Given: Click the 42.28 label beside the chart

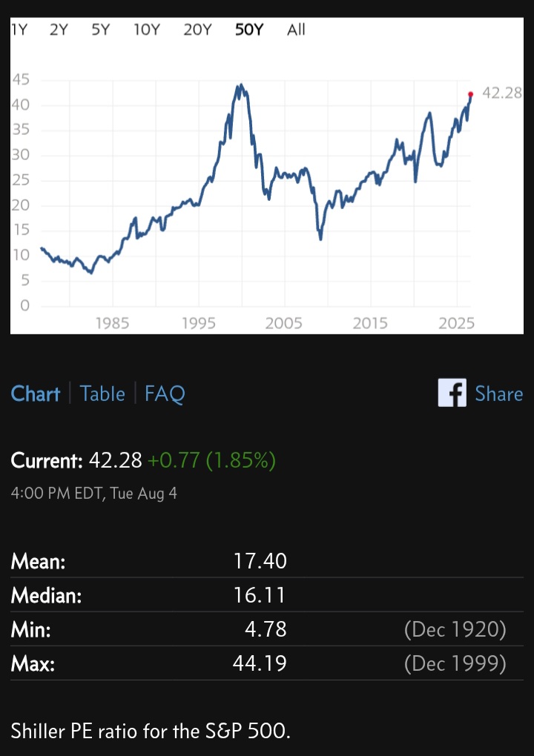Looking at the screenshot, I should (x=502, y=93).
